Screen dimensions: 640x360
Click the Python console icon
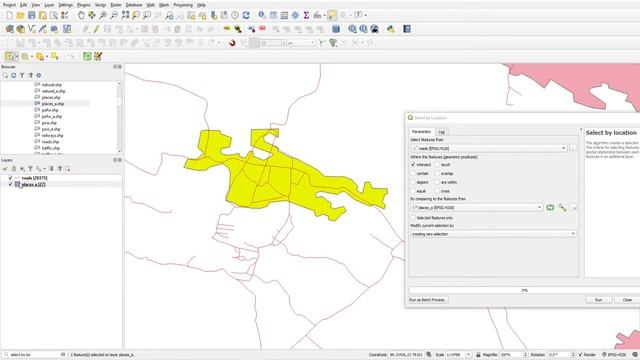391,29
